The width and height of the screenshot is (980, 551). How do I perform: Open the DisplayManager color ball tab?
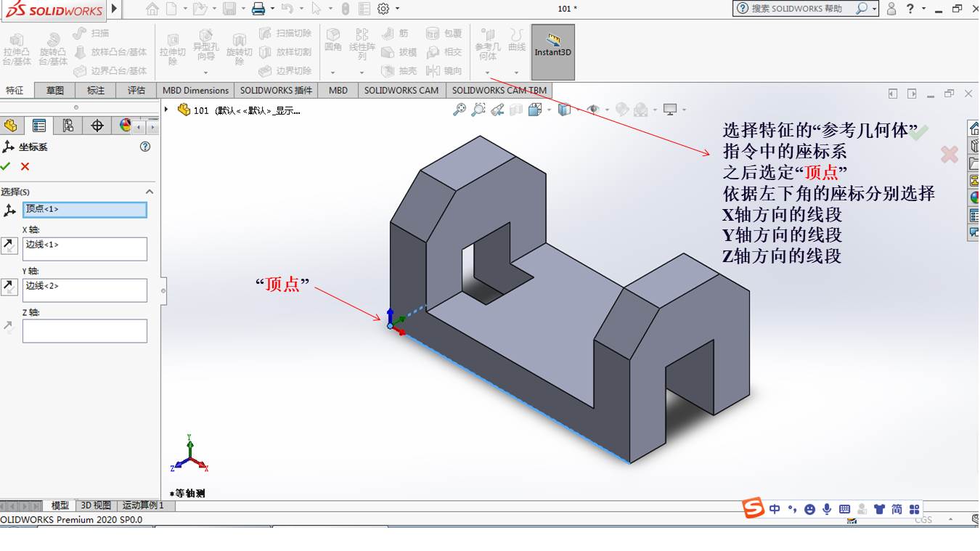(125, 126)
